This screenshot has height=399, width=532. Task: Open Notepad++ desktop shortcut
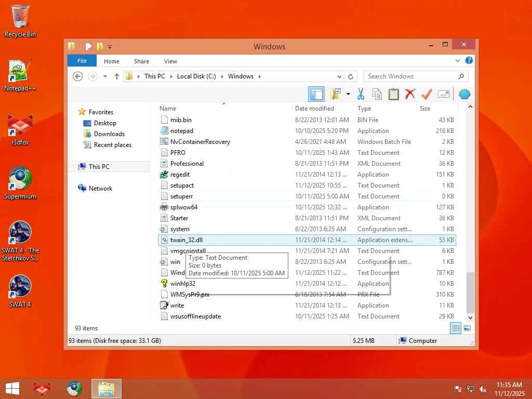20,76
